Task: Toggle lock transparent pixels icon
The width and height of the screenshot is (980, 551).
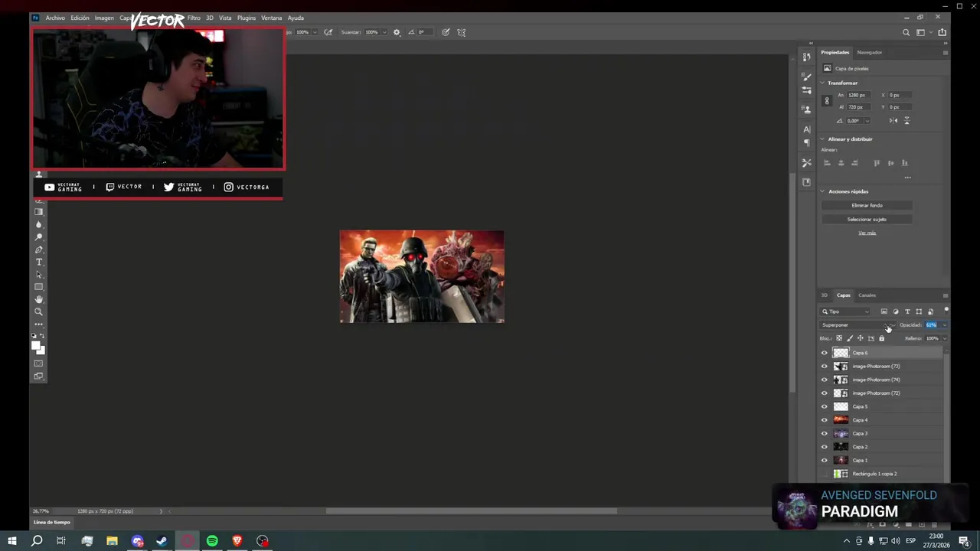Action: tap(839, 338)
